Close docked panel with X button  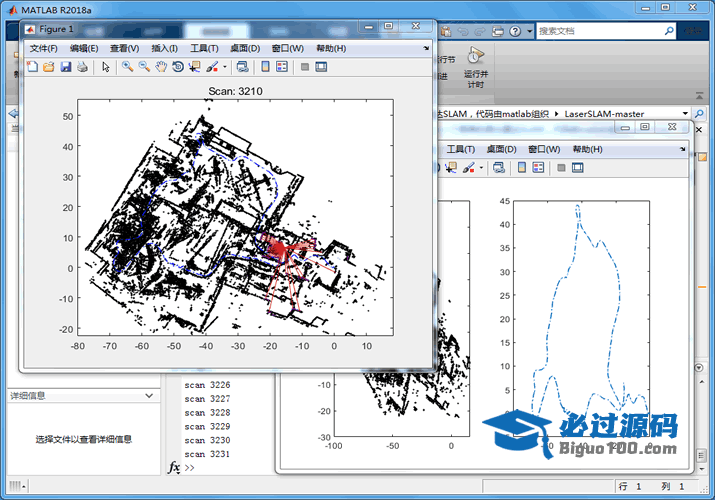coord(699,130)
